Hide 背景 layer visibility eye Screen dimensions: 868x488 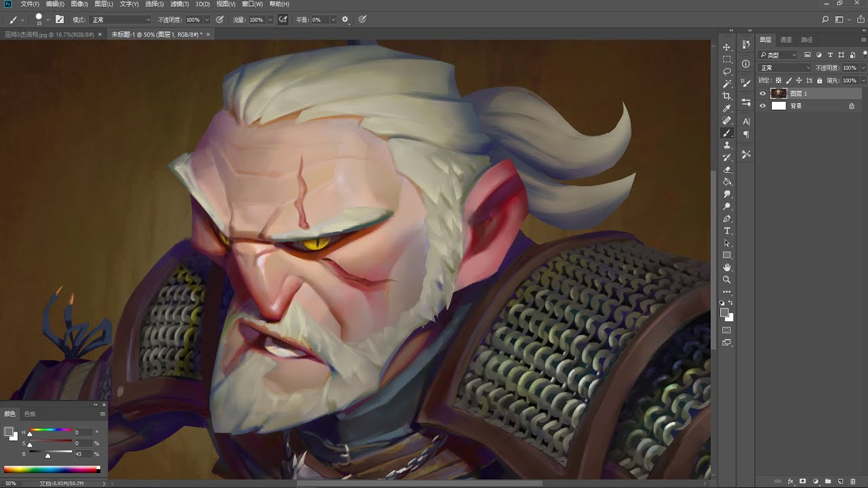point(763,106)
